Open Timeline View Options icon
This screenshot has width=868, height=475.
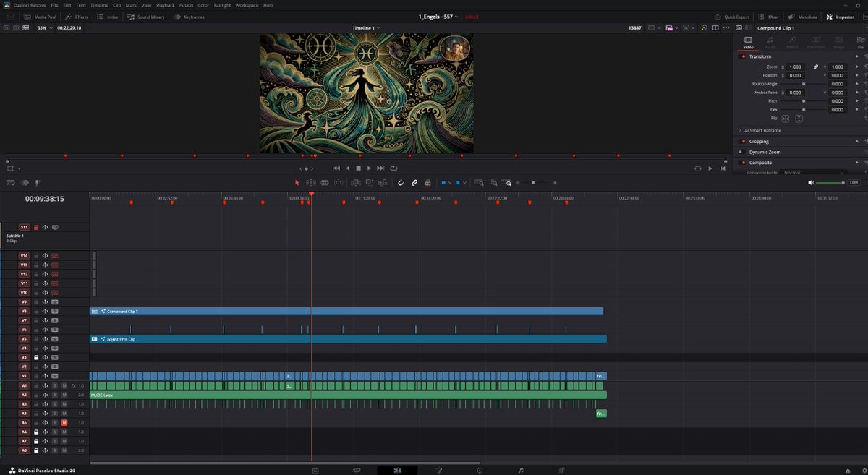click(x=11, y=183)
